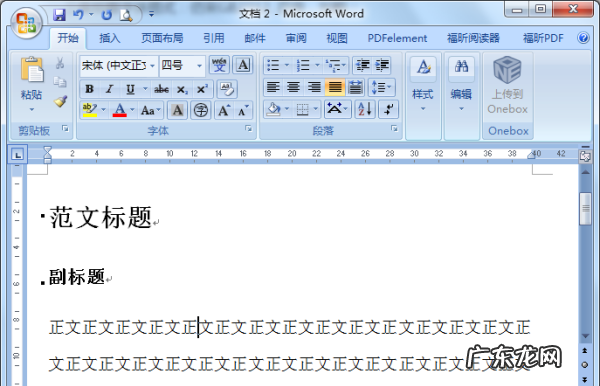The height and width of the screenshot is (386, 600).
Task: Decrease paragraph indent
Action: 362,65
